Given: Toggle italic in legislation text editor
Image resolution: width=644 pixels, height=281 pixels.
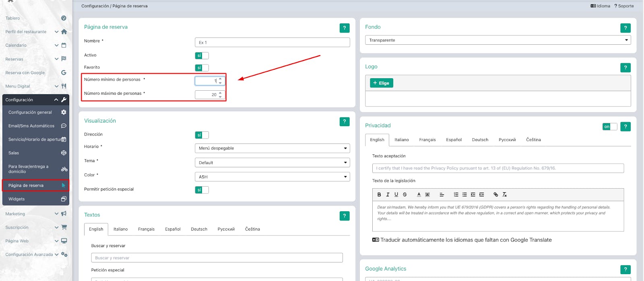Looking at the screenshot, I should click(388, 195).
